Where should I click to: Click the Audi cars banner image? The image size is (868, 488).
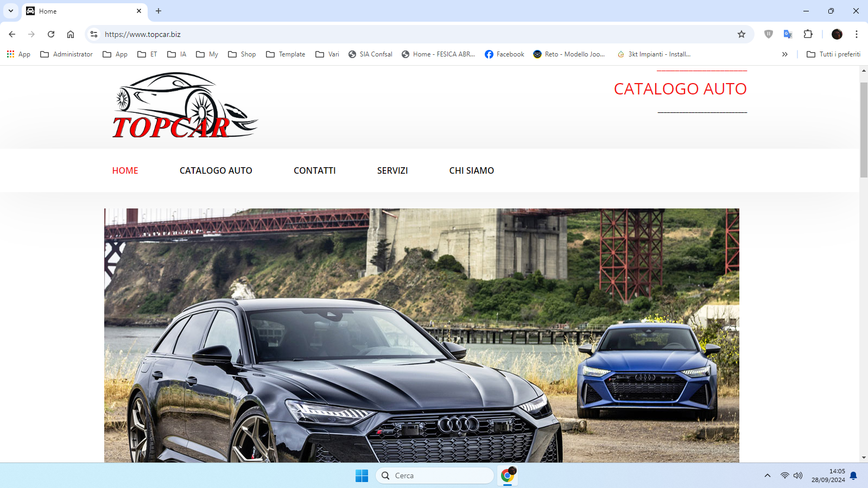coord(422,335)
